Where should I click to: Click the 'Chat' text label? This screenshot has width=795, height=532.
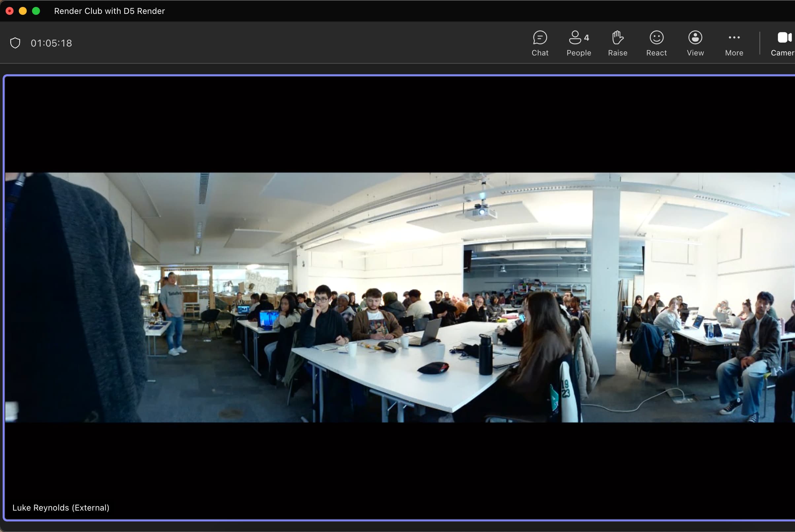(539, 53)
